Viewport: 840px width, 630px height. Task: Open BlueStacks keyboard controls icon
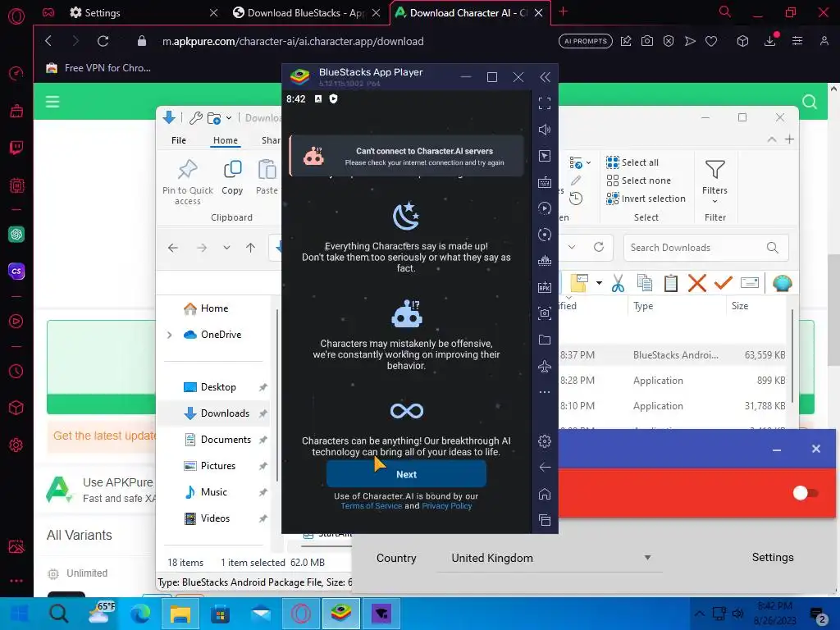(x=545, y=182)
